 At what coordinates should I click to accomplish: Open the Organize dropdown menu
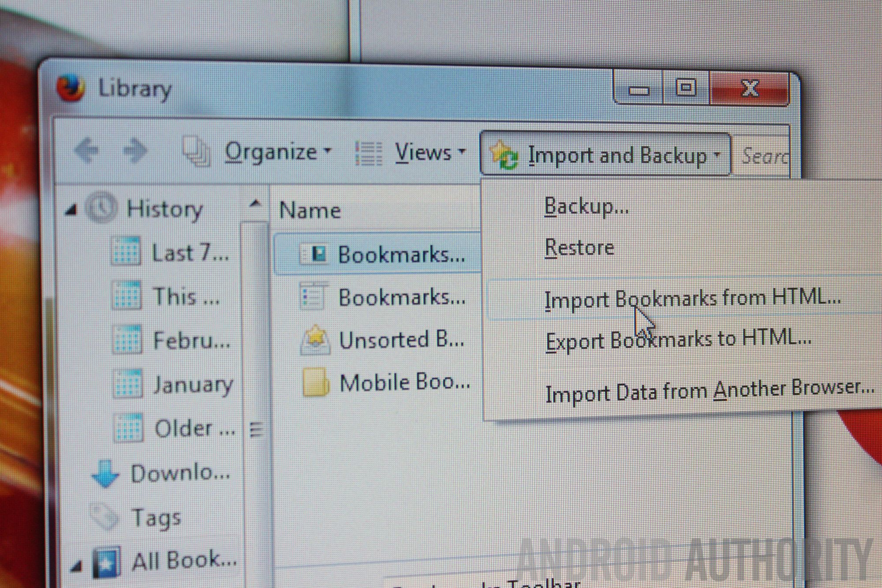tap(277, 152)
